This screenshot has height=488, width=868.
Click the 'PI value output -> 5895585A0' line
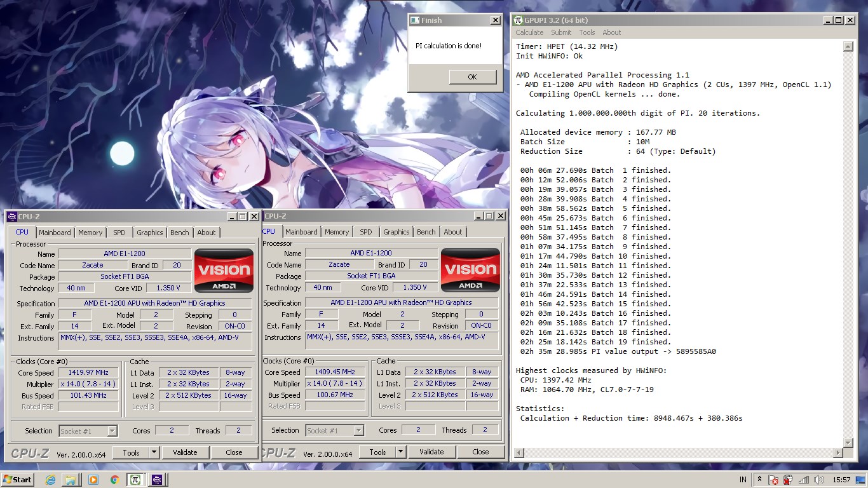618,351
